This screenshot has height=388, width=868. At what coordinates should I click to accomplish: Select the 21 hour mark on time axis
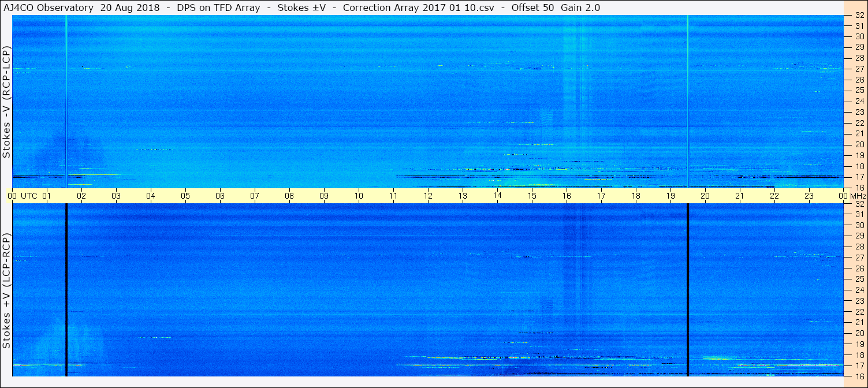[x=740, y=196]
